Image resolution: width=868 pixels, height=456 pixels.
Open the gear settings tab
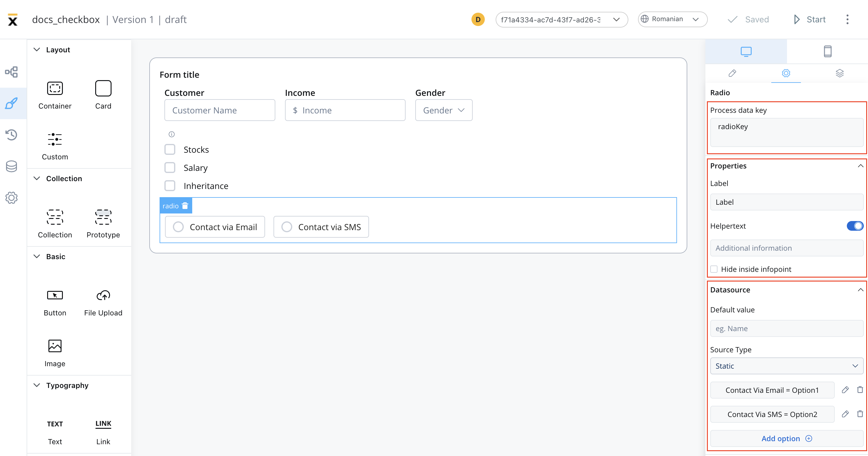(786, 73)
